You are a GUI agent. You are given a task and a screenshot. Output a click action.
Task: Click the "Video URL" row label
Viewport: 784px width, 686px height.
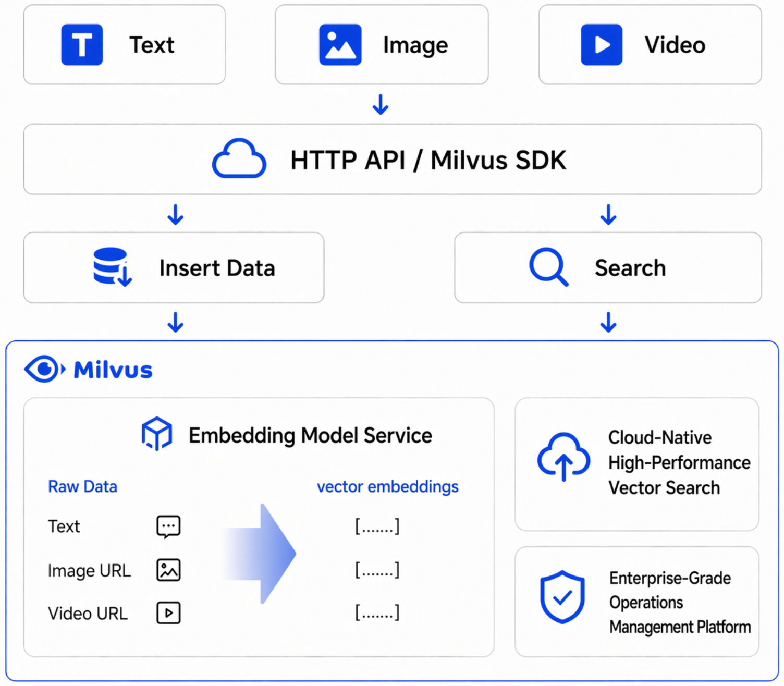88,614
